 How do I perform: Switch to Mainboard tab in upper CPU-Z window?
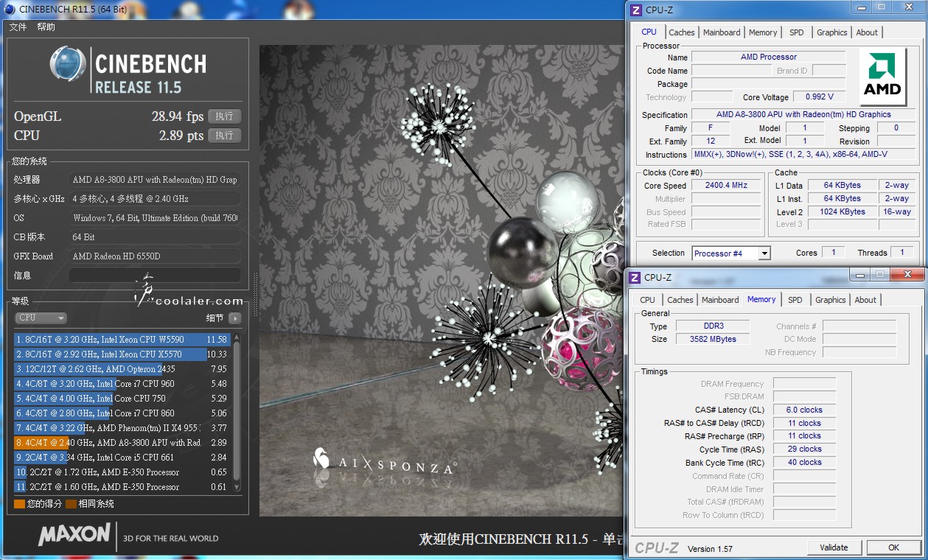(722, 32)
